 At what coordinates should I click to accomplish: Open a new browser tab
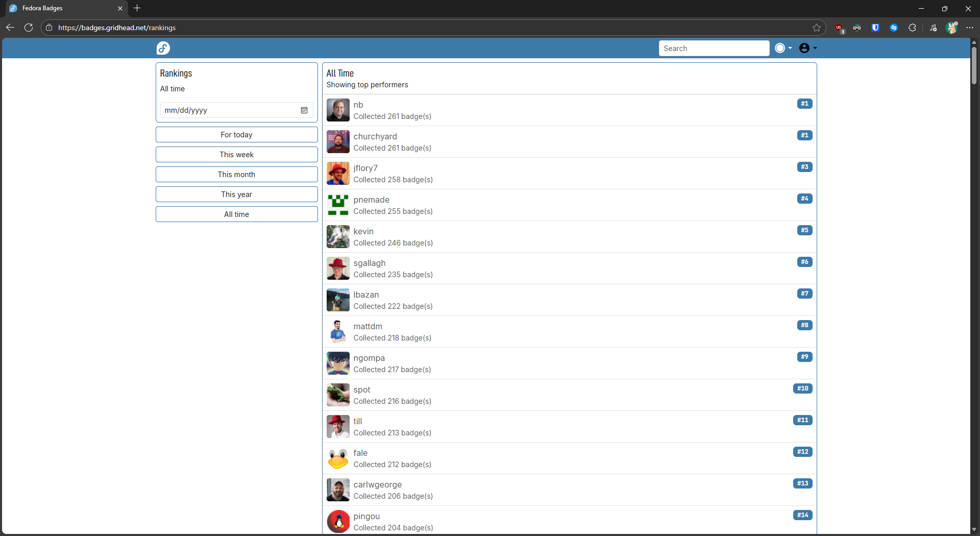tap(137, 8)
